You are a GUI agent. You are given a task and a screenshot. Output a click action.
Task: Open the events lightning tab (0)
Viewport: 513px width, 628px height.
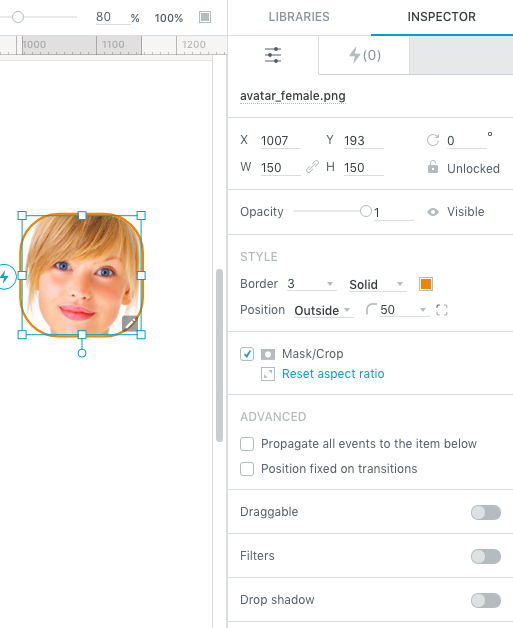(x=364, y=55)
